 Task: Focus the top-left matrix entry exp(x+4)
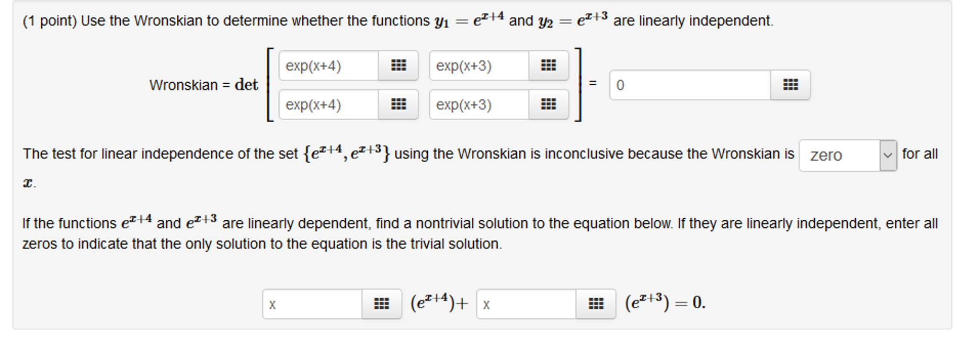[326, 66]
